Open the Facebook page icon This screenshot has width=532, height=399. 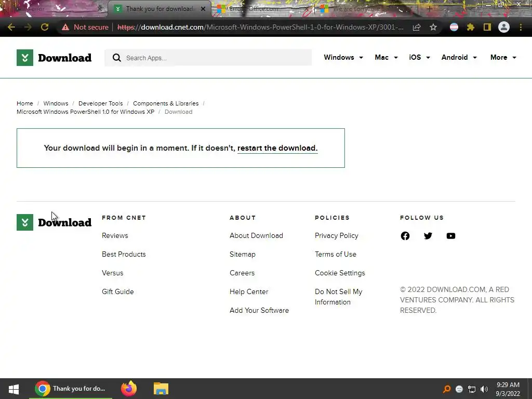click(x=405, y=236)
